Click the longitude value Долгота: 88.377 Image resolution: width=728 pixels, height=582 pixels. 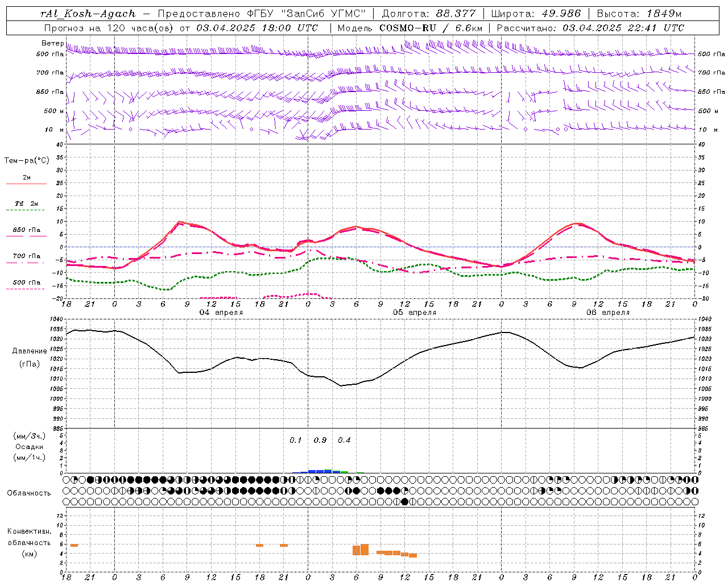(429, 14)
